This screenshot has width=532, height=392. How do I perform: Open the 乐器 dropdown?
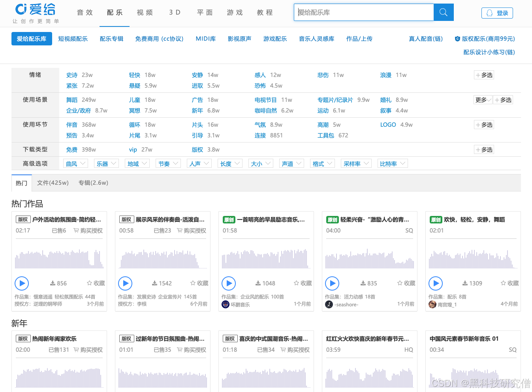coord(106,163)
